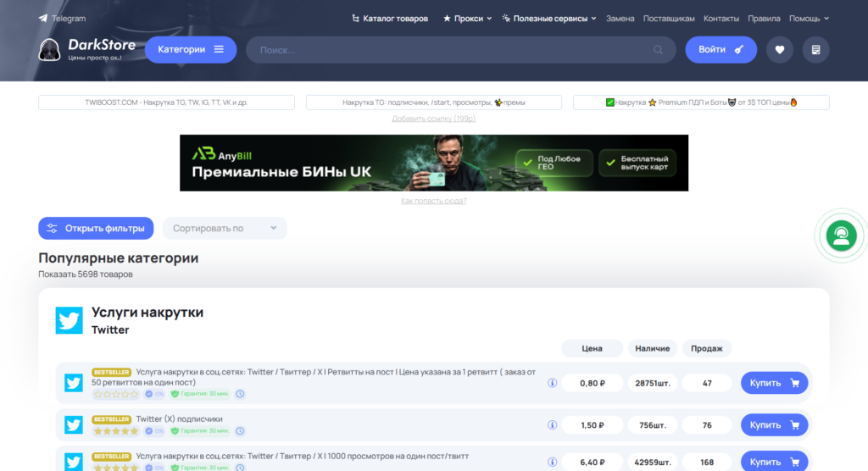The width and height of the screenshot is (868, 471).
Task: Open the Сортировать по dropdown
Action: (x=225, y=229)
